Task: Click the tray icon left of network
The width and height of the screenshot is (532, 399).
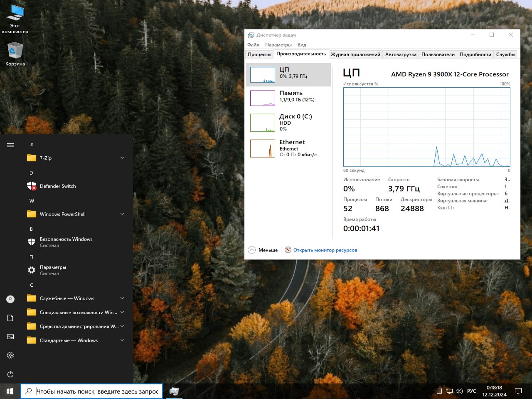Action: 439,391
